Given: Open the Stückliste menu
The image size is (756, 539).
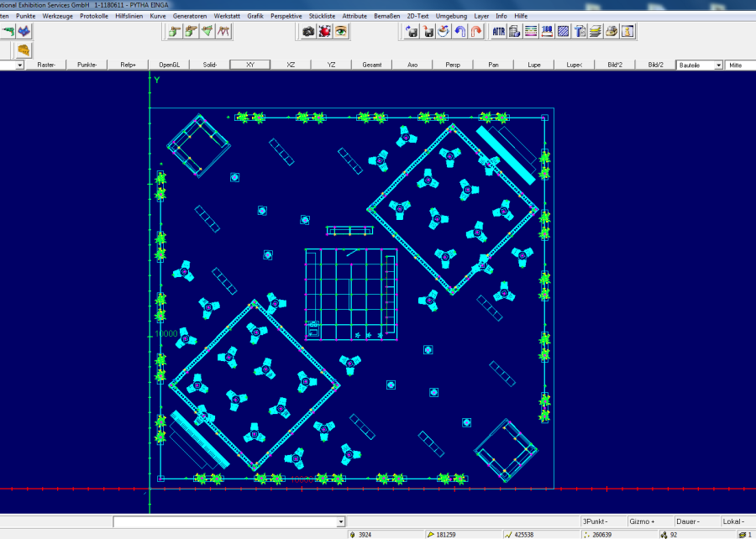Looking at the screenshot, I should click(x=323, y=16).
